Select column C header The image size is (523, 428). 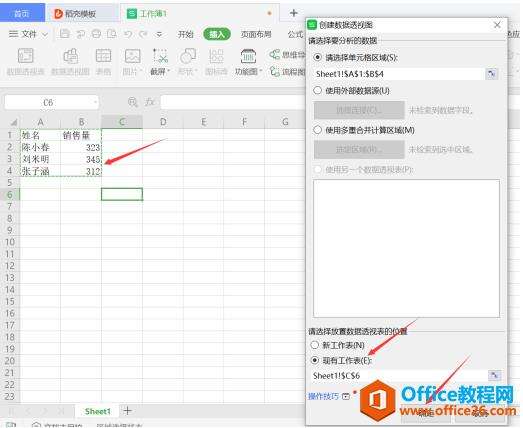coord(122,122)
